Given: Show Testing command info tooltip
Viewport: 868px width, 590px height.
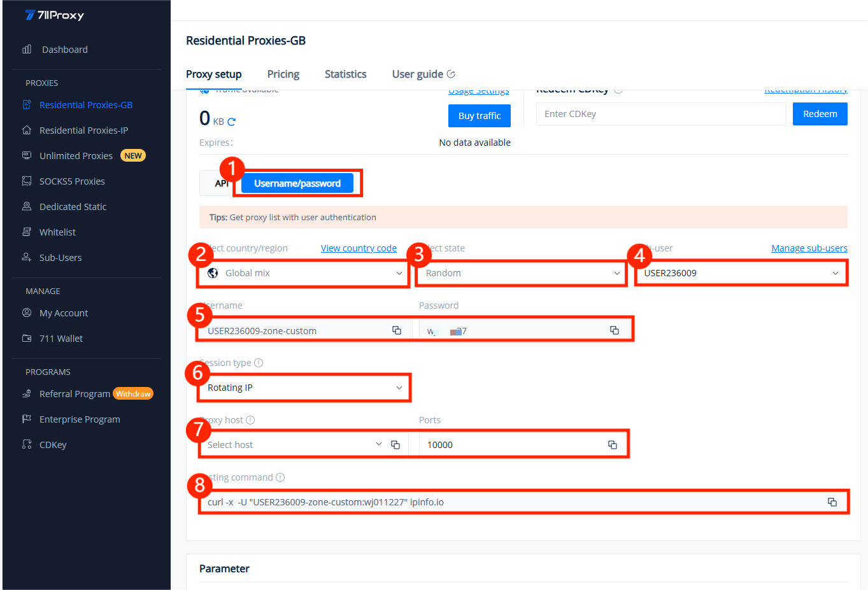Looking at the screenshot, I should [x=280, y=477].
